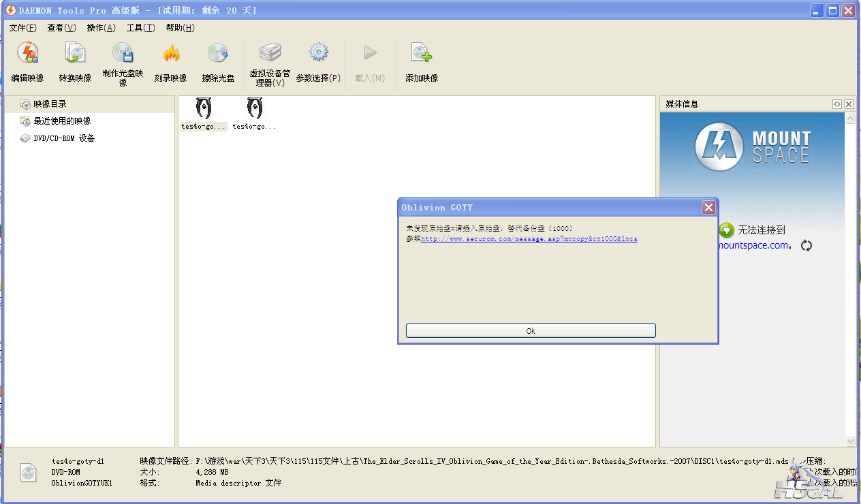Click the 编辑映像 (Edit Image) toolbar icon
The width and height of the screenshot is (861, 504).
coord(28,54)
